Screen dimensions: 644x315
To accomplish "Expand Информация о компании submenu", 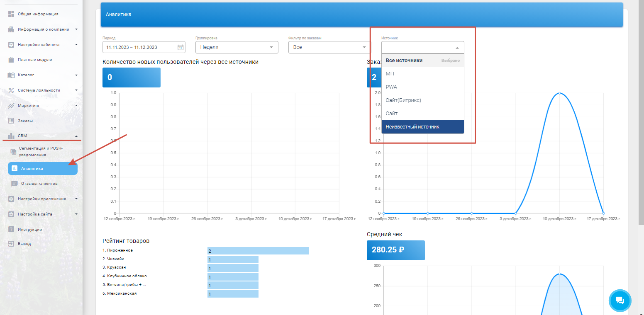I will coord(76,29).
